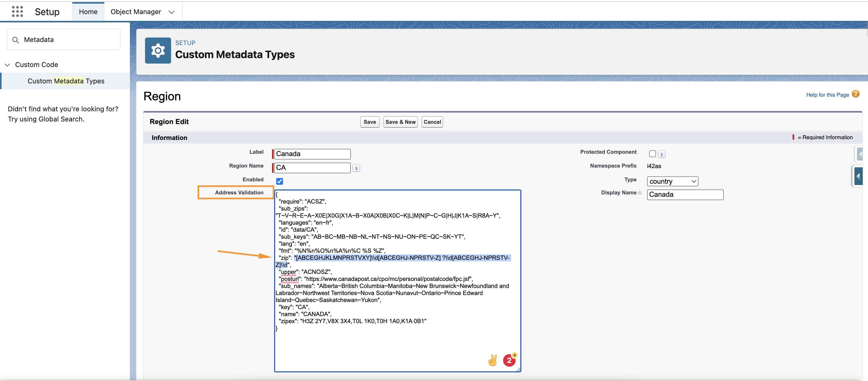Expand the collapsed side panel arrow handle
Image resolution: width=868 pixels, height=381 pixels.
858,176
